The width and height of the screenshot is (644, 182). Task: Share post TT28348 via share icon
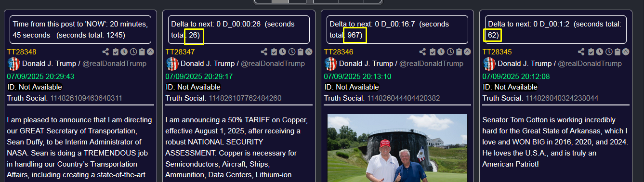[x=105, y=52]
